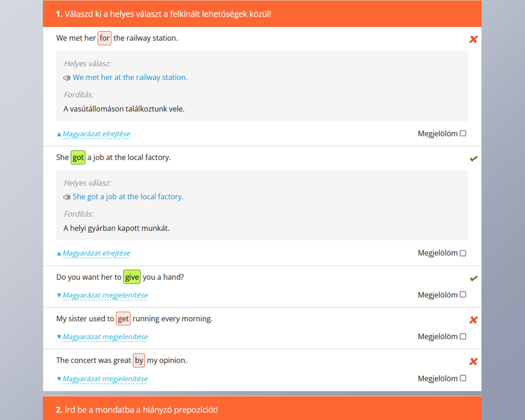Tick Megjelölöm checkbox for railway station question
Viewport: 525px width, 420px height.
(x=463, y=134)
